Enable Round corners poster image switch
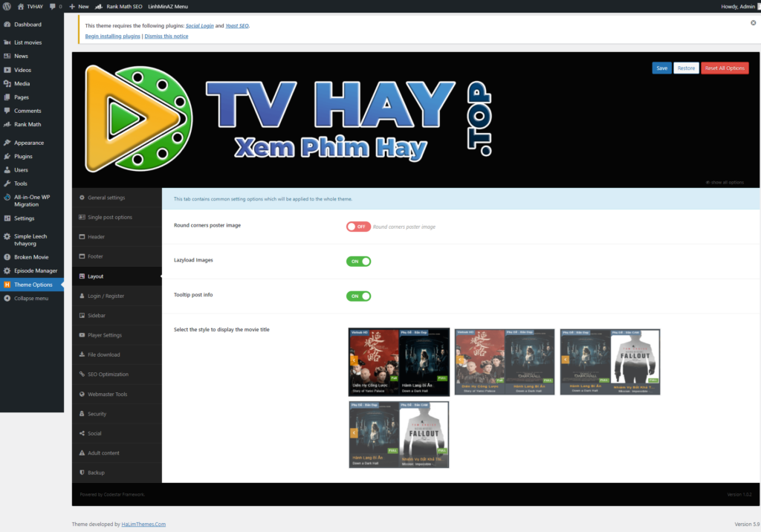This screenshot has width=761, height=532. coord(358,227)
